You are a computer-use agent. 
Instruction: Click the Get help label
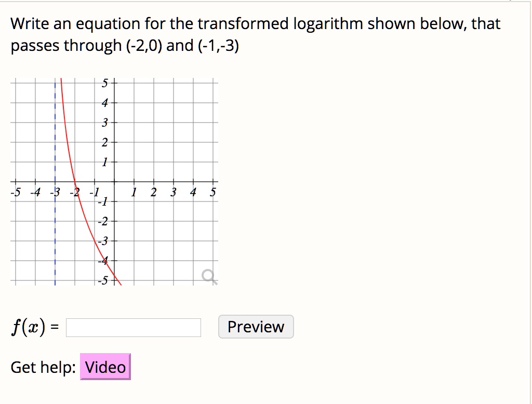[x=42, y=367]
